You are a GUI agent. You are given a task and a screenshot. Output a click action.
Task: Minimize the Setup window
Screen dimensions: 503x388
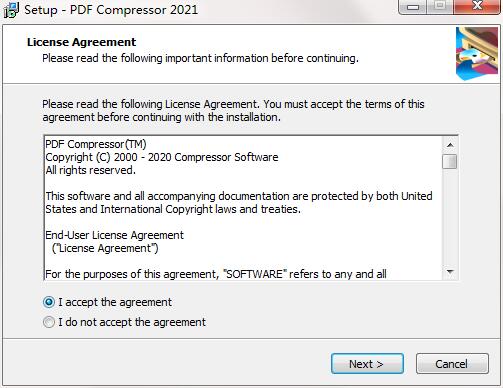click(413, 7)
